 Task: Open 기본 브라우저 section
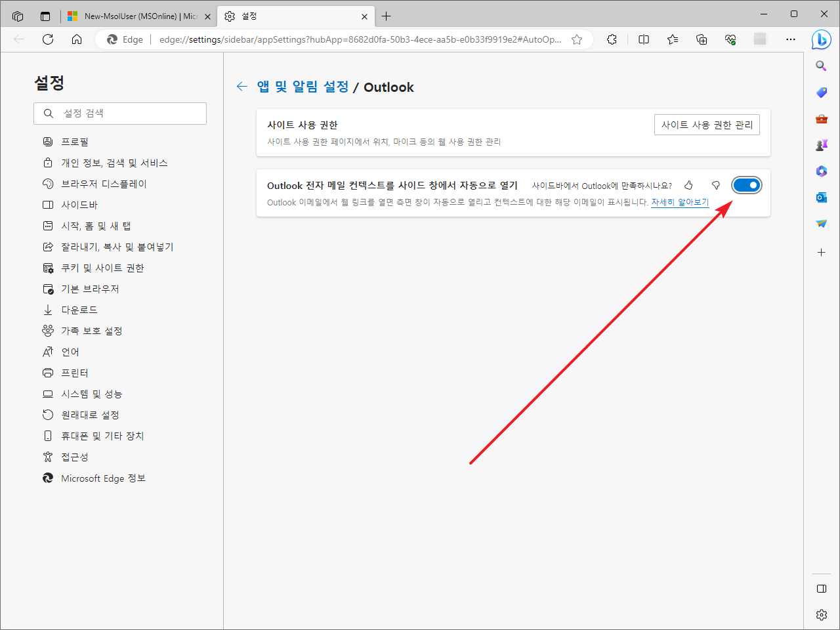[90, 289]
